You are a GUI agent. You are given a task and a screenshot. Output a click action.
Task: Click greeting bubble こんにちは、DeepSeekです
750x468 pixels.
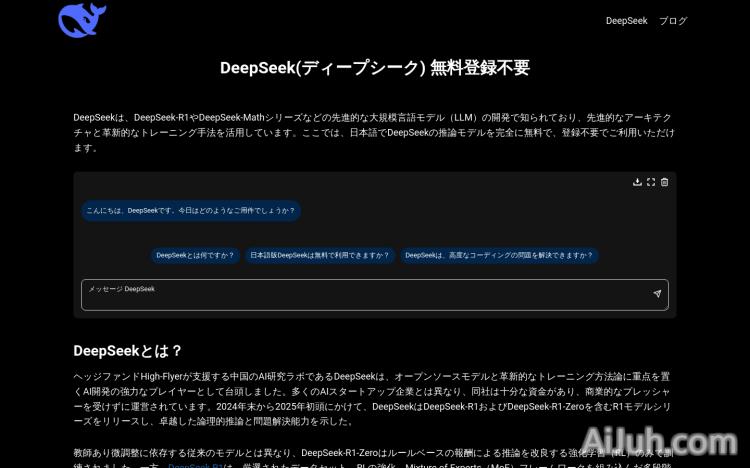click(x=190, y=211)
